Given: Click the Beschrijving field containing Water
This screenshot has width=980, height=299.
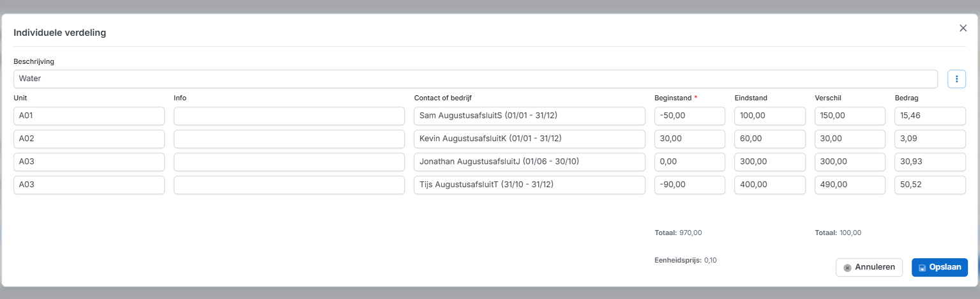Looking at the screenshot, I should point(475,79).
